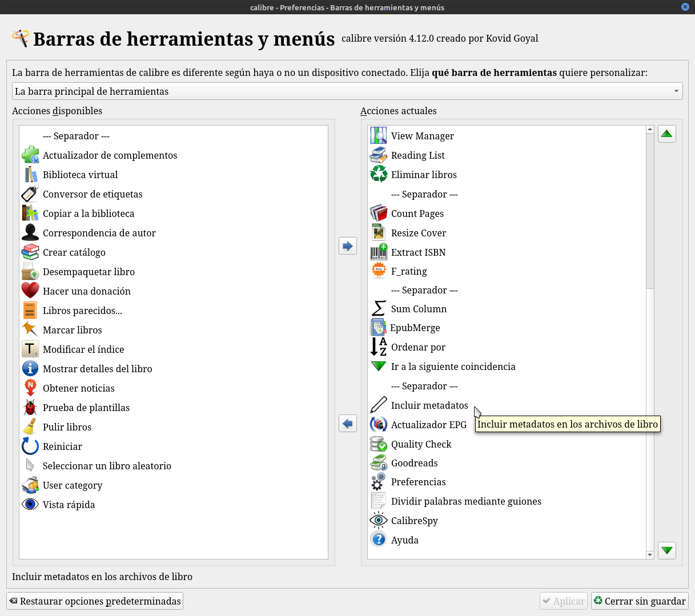Select the Vista rápida eye icon
695x616 pixels.
[30, 505]
